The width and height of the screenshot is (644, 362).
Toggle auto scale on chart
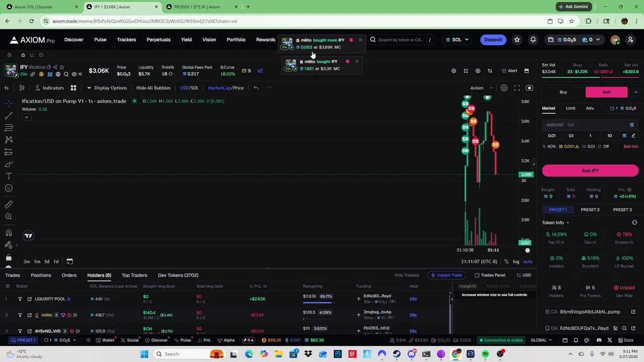pyautogui.click(x=528, y=261)
